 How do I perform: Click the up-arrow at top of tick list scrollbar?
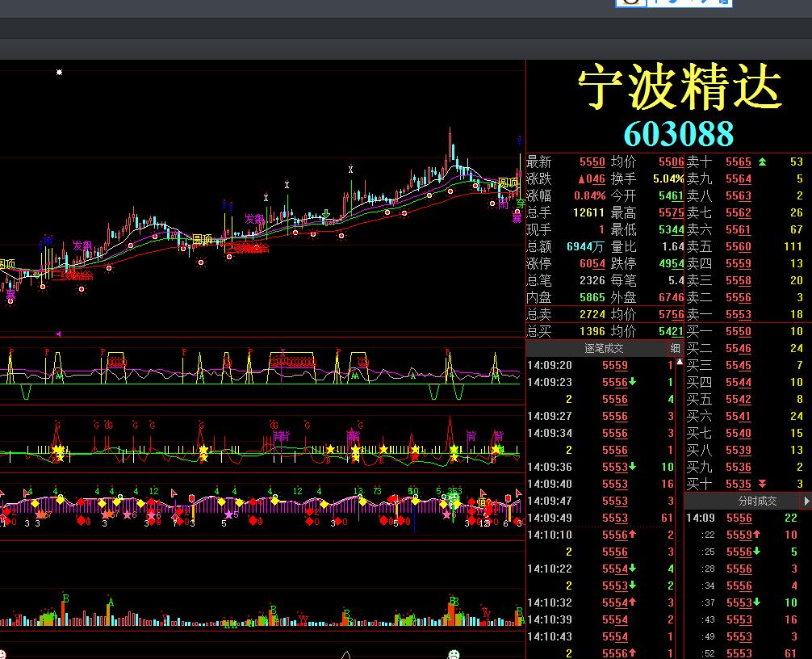tap(680, 361)
